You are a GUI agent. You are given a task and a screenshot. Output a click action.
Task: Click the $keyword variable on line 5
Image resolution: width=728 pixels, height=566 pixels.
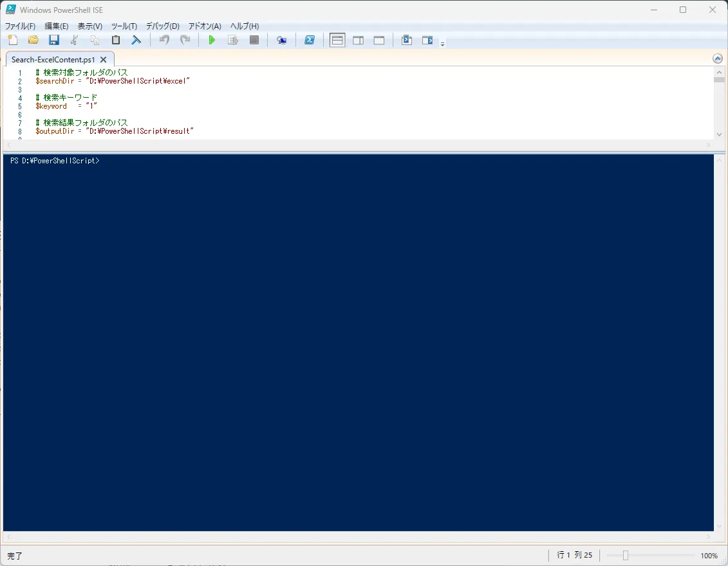pos(51,105)
